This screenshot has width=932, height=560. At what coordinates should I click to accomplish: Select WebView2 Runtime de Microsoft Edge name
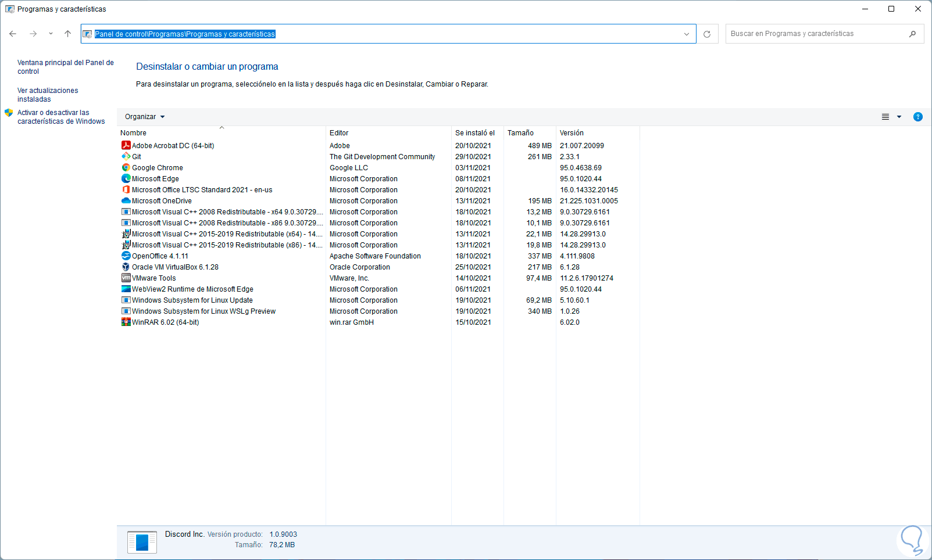click(192, 289)
